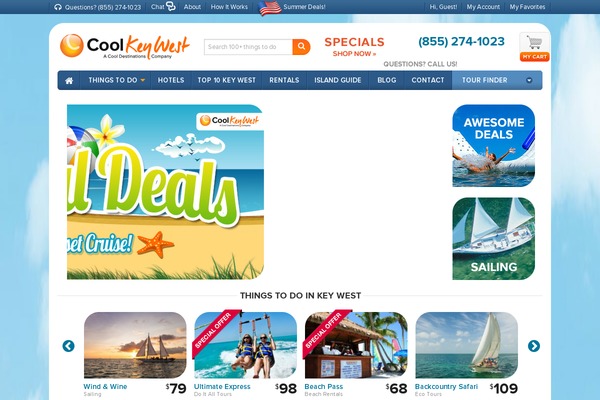Click the home icon in navigation bar
This screenshot has height=400, width=600.
click(x=69, y=80)
